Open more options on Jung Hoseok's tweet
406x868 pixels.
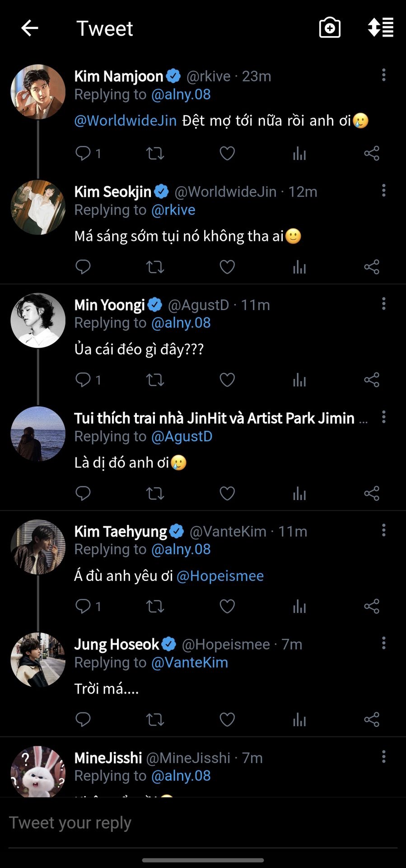click(x=384, y=643)
